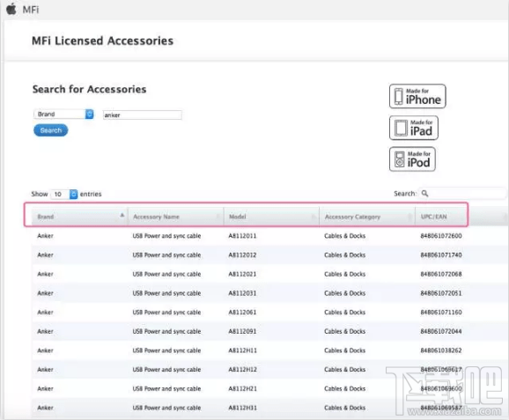Image resolution: width=509 pixels, height=420 pixels.
Task: Select model cell A8112H21
Action: [x=242, y=389]
